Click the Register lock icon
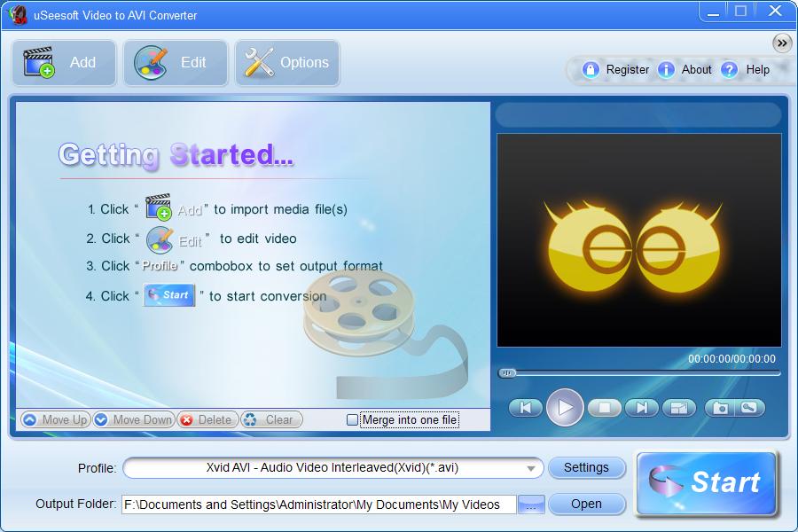 pos(591,70)
